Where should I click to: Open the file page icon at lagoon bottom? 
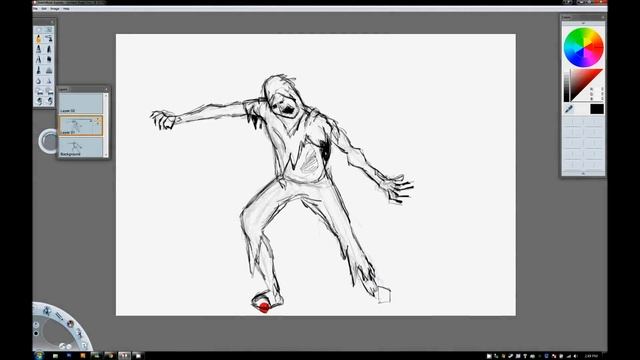(x=84, y=345)
